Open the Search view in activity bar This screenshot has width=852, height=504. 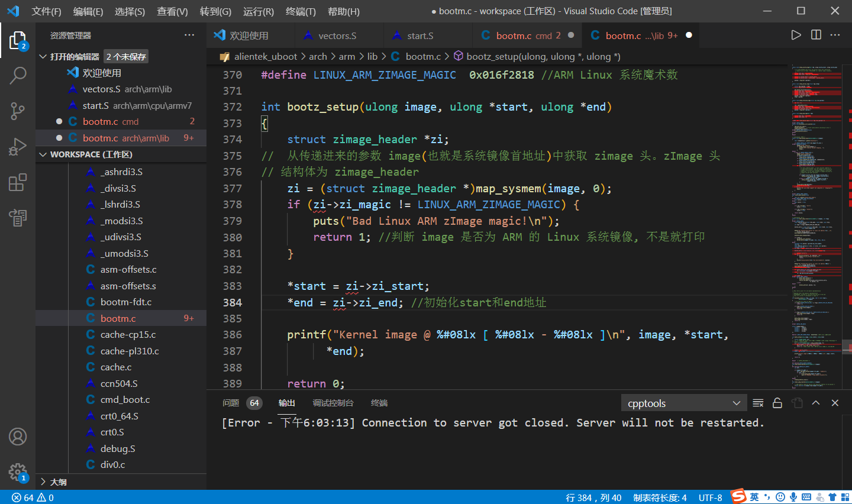pyautogui.click(x=18, y=76)
